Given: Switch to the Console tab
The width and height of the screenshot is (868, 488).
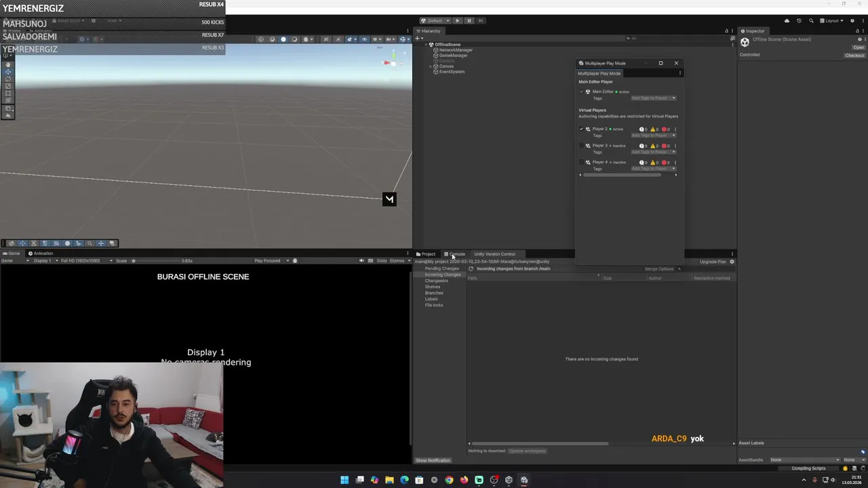Looking at the screenshot, I should [455, 254].
